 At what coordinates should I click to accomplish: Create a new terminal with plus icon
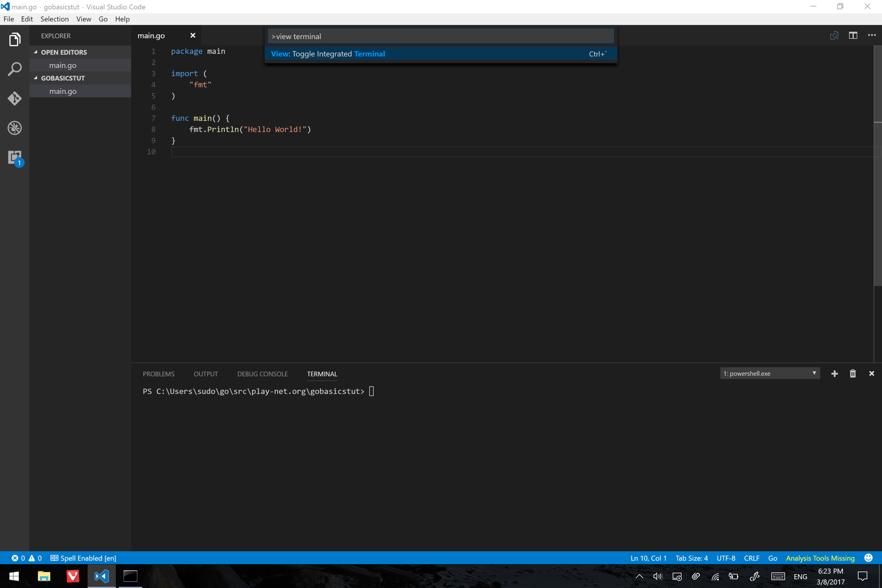pos(835,373)
